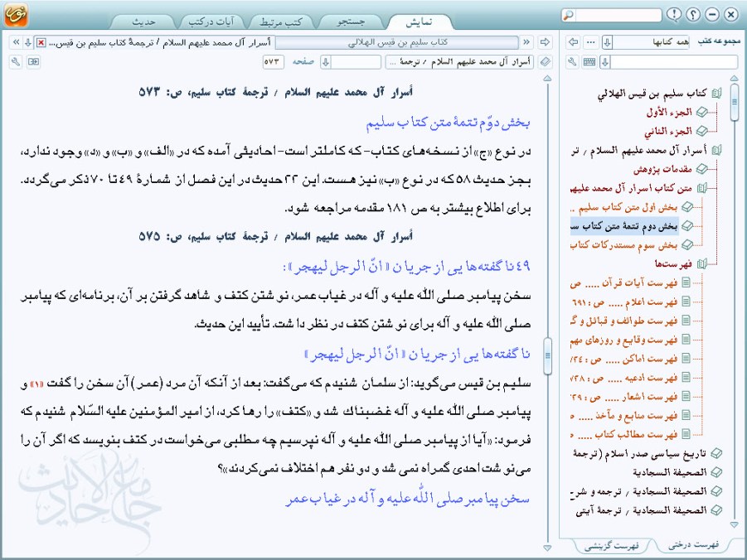Switch to the آيات دركتب tab
747x560 pixels.
(211, 22)
